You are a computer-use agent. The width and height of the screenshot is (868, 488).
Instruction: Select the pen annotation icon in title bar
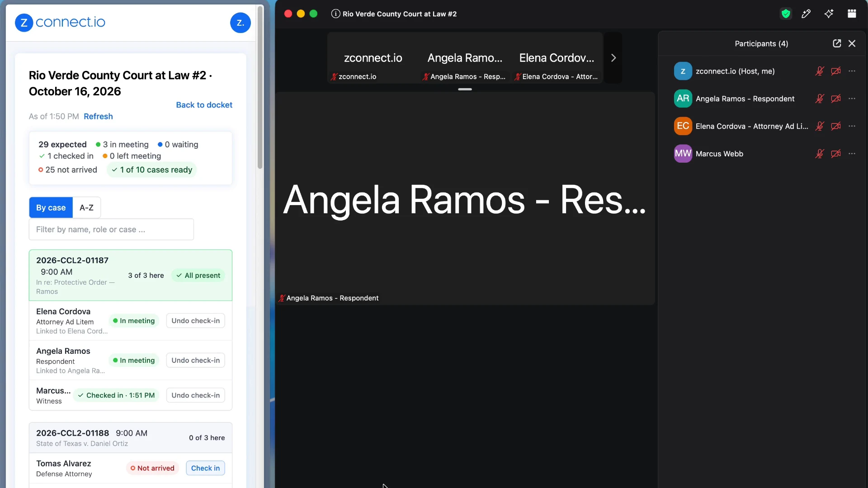806,14
